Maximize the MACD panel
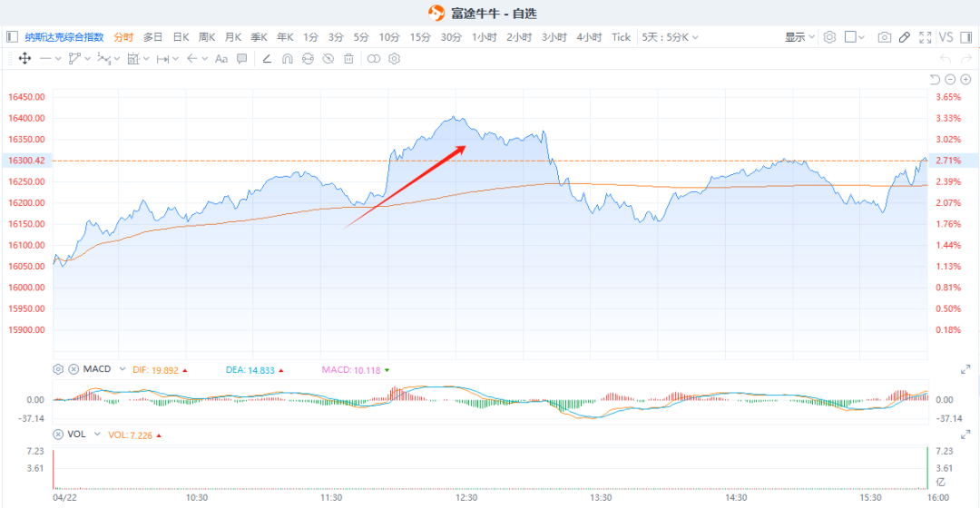The image size is (980, 508). [965, 369]
